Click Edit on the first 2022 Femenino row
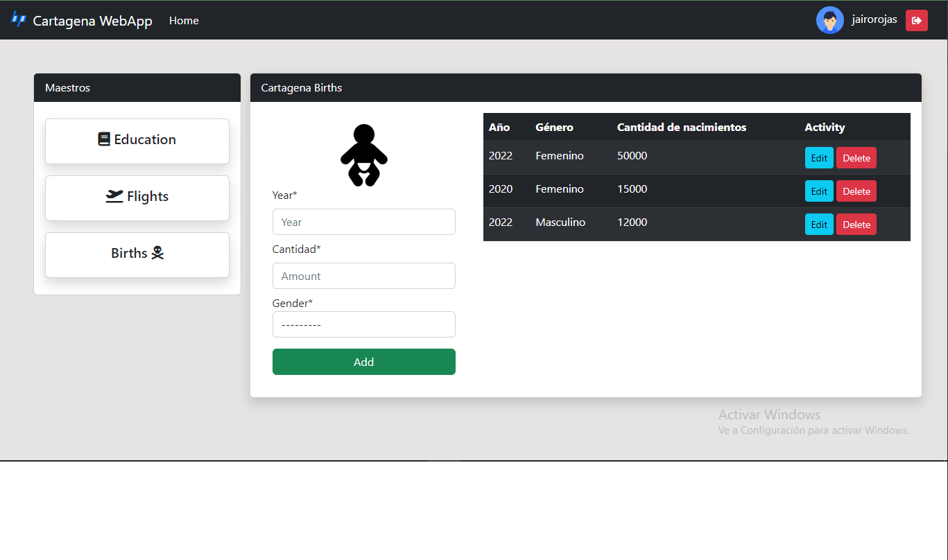The height and width of the screenshot is (560, 948). pyautogui.click(x=819, y=157)
